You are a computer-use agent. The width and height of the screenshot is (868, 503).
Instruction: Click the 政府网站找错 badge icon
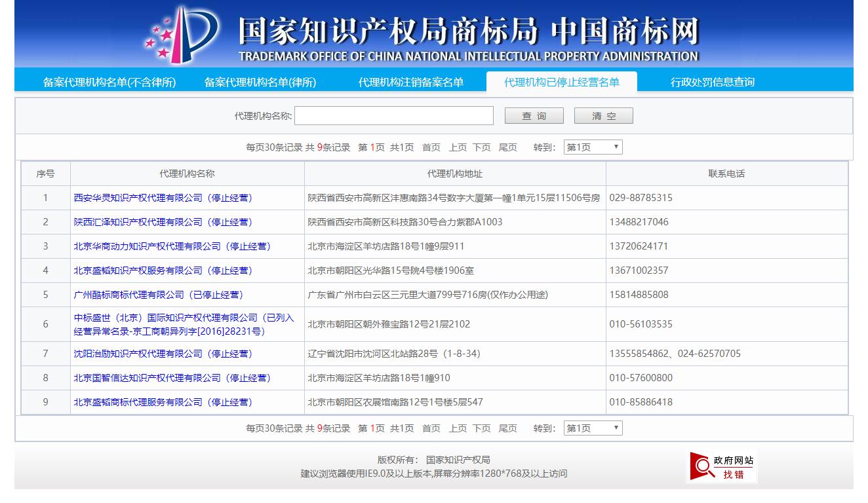(722, 467)
